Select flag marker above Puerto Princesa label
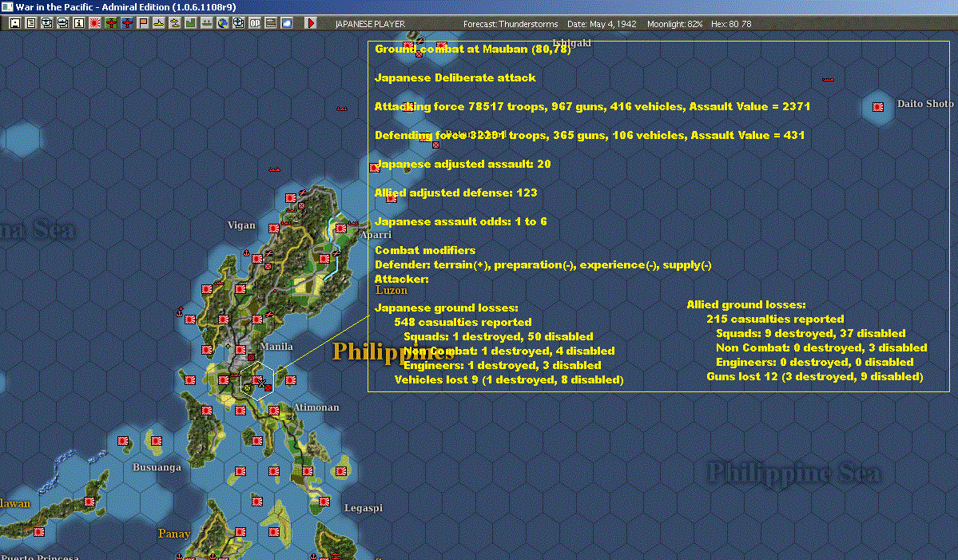The height and width of the screenshot is (560, 958). 39,532
